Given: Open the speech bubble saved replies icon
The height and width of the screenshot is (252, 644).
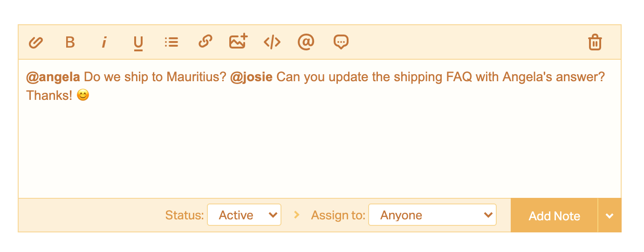Looking at the screenshot, I should (341, 42).
